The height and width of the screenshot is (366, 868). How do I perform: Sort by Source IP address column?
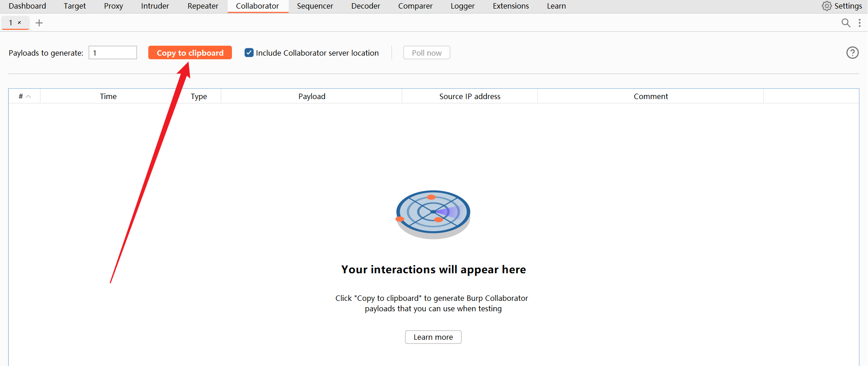[x=470, y=96]
